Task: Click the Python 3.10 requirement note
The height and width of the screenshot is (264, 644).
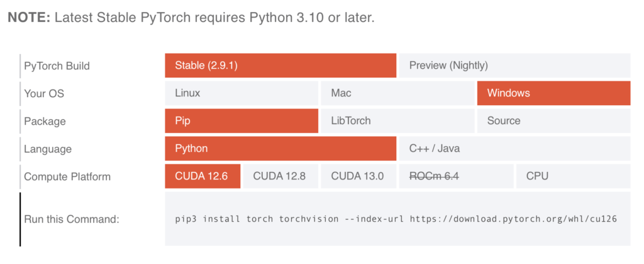Action: point(191,18)
